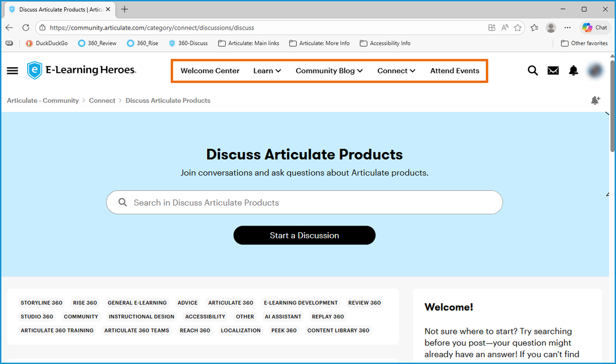
Task: Expand the Community Blog dropdown
Action: pos(329,71)
